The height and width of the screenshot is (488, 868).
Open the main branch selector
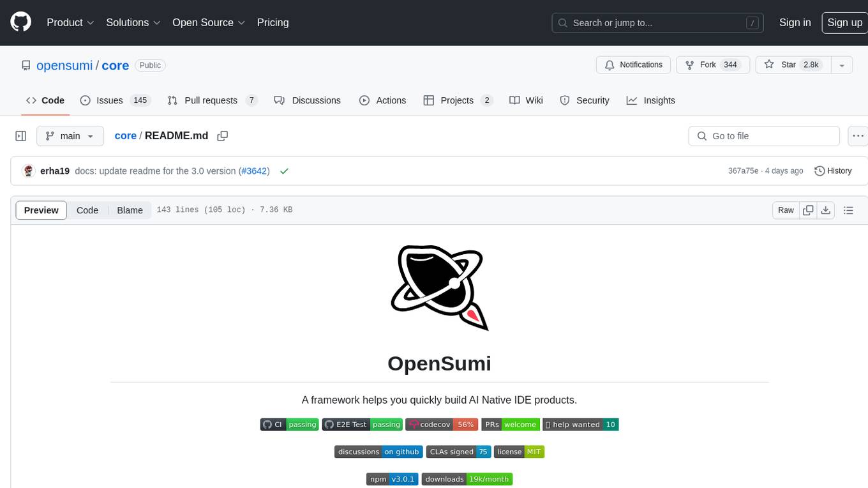[70, 136]
